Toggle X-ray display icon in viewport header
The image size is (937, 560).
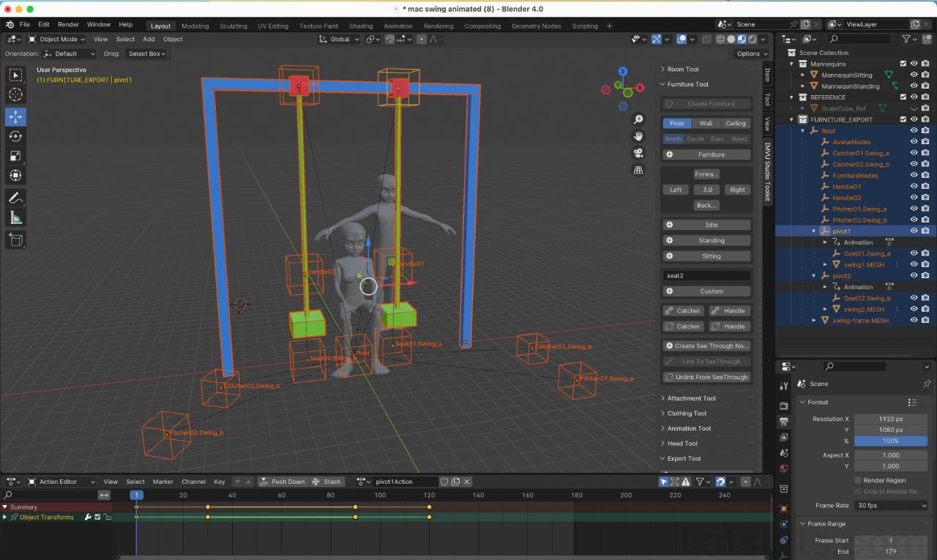coord(706,40)
